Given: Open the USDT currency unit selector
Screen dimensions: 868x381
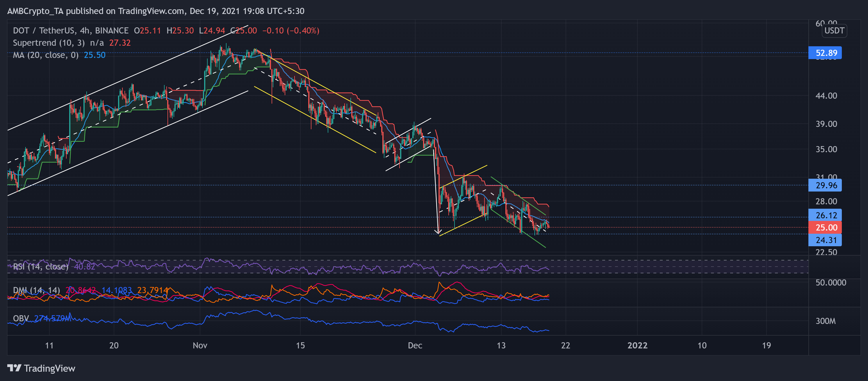Looking at the screenshot, I should [835, 31].
